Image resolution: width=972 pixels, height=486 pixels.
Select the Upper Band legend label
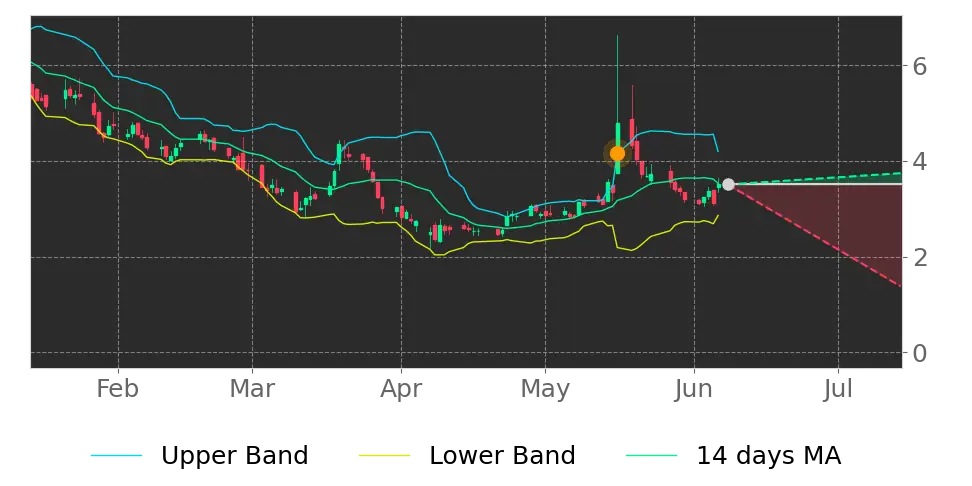click(x=234, y=456)
